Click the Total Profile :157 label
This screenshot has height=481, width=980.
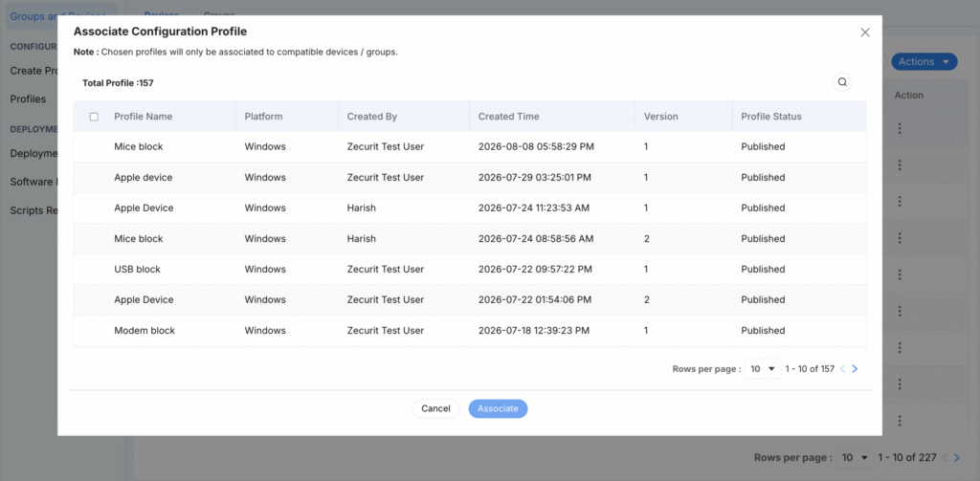pyautogui.click(x=118, y=82)
